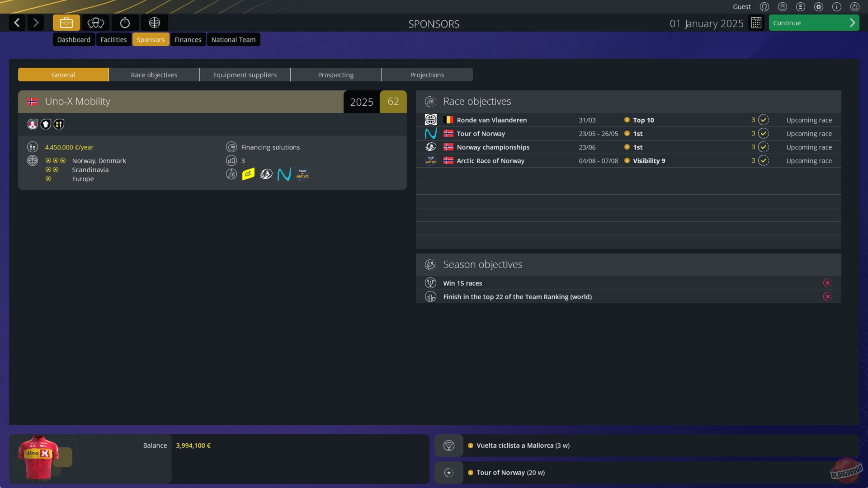The width and height of the screenshot is (868, 488).
Task: Open the Finances tab
Action: pyautogui.click(x=188, y=39)
